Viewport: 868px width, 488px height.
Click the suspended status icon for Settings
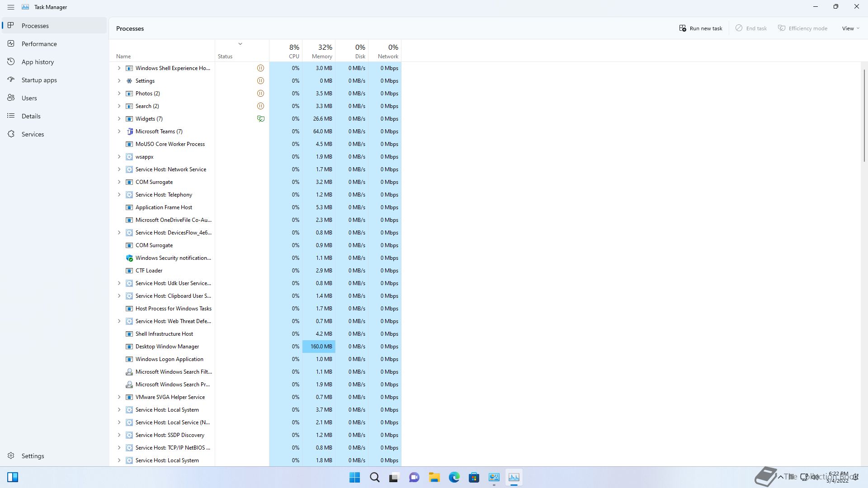pos(260,81)
